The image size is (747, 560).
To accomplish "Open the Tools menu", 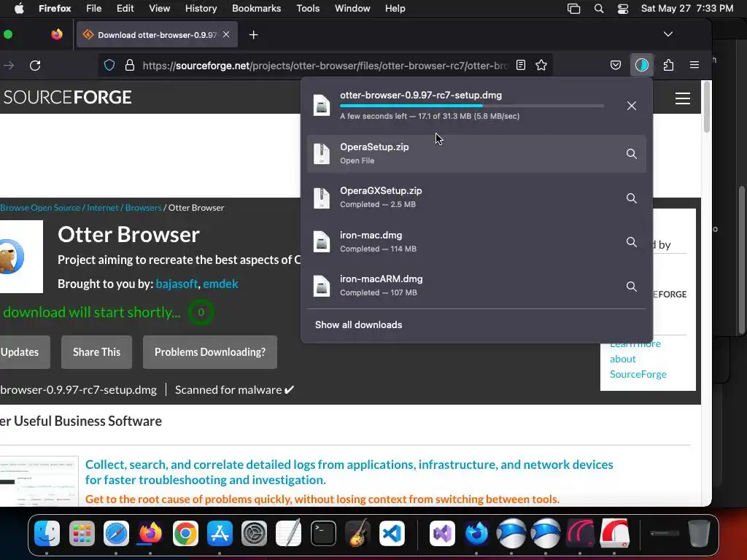I will [x=308, y=9].
